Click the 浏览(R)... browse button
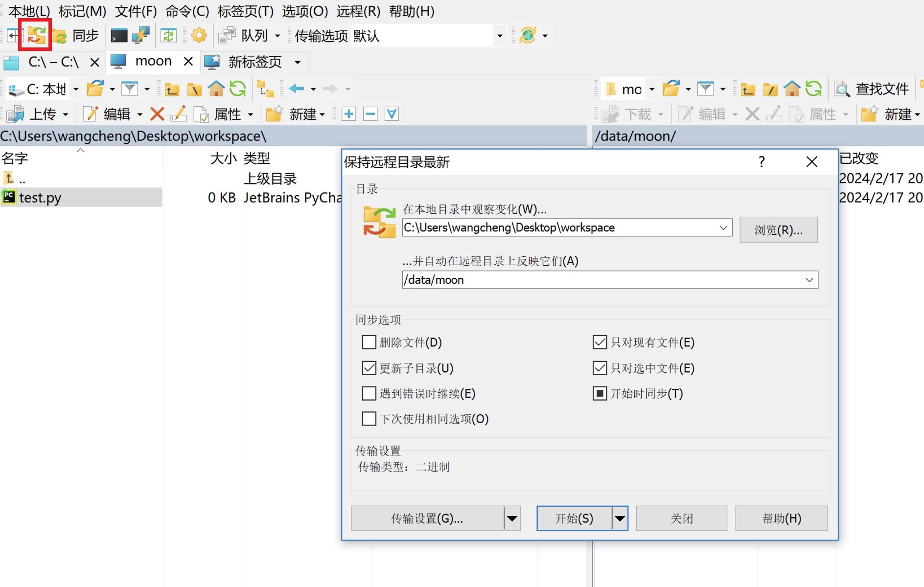The image size is (924, 587). [x=779, y=229]
